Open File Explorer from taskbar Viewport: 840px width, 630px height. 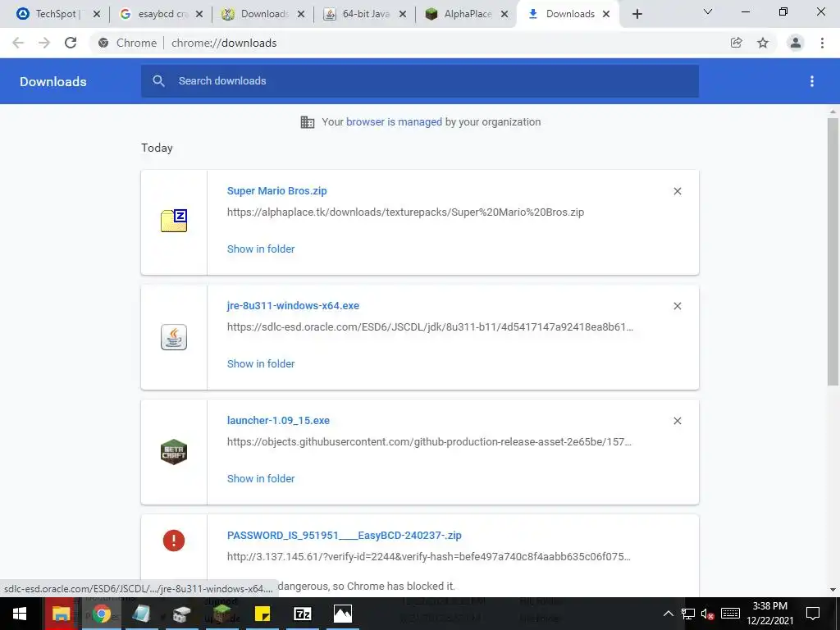point(61,614)
